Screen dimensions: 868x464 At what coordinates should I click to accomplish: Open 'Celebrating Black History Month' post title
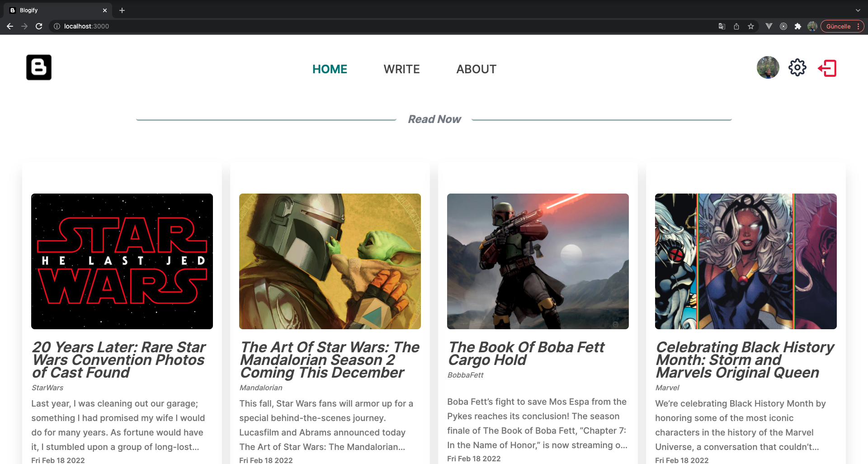[x=745, y=360]
